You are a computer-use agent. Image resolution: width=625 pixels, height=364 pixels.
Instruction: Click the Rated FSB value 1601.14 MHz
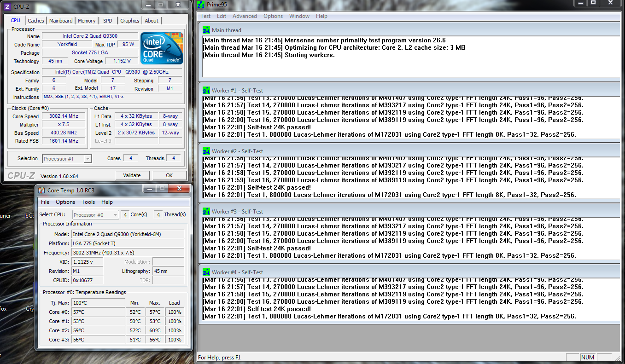pyautogui.click(x=64, y=141)
